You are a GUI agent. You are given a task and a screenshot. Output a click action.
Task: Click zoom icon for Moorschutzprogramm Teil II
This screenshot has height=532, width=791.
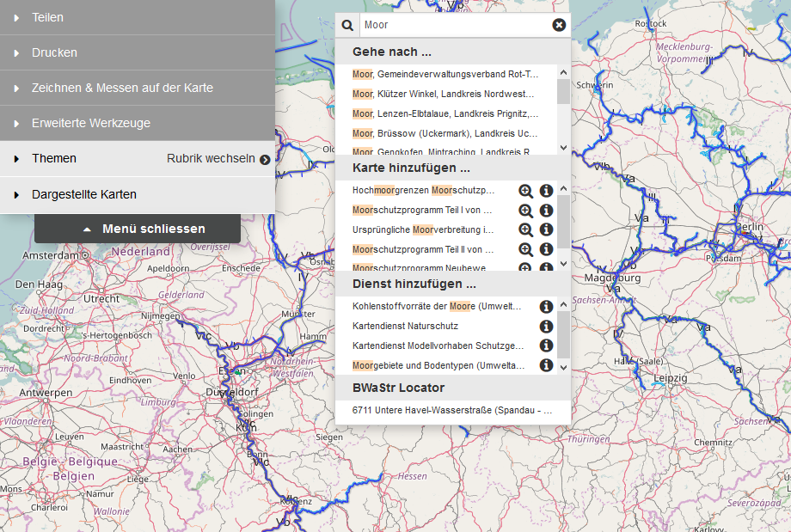tap(525, 249)
